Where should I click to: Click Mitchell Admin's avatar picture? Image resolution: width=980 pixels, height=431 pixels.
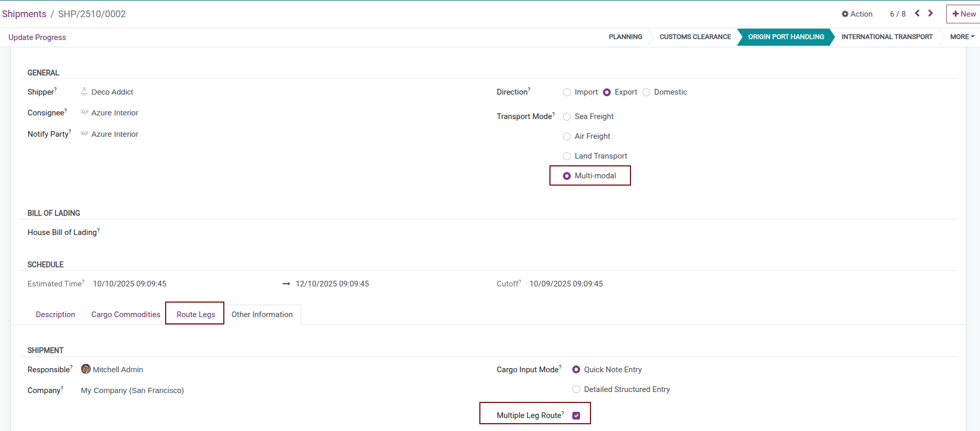(86, 369)
